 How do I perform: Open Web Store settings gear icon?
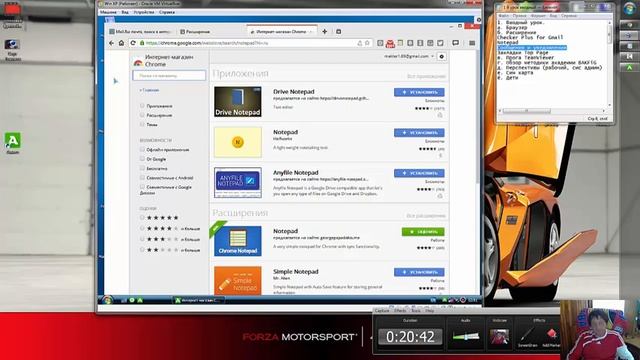pyautogui.click(x=442, y=57)
